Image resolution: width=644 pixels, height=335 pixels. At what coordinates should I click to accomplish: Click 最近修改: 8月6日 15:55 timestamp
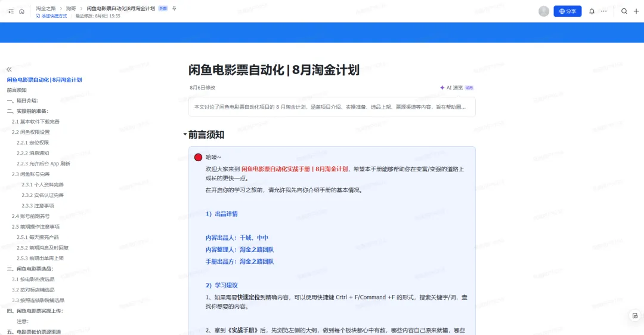pos(98,16)
